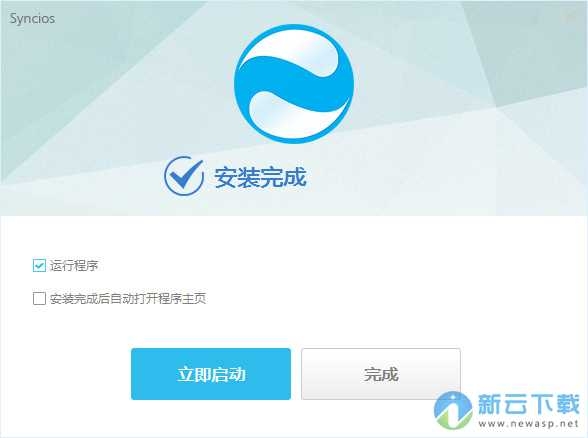Launch the program with 立即启动 button
The height and width of the screenshot is (438, 588).
coord(211,374)
